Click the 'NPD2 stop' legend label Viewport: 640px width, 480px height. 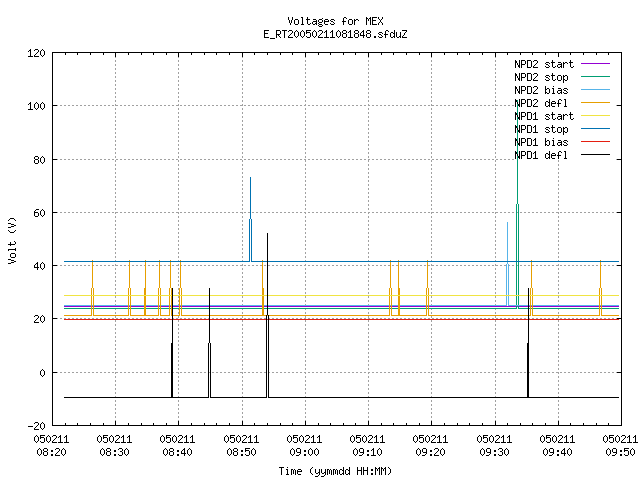point(541,77)
